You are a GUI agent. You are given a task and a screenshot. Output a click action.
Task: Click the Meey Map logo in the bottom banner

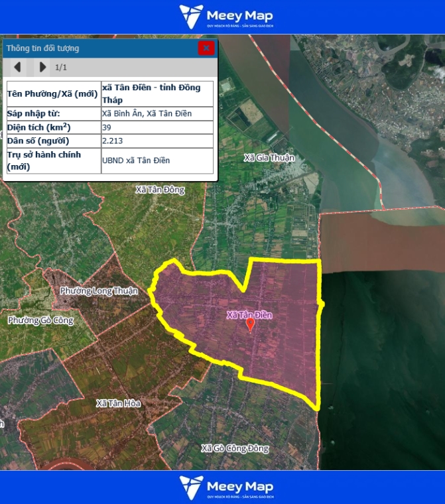(x=226, y=487)
